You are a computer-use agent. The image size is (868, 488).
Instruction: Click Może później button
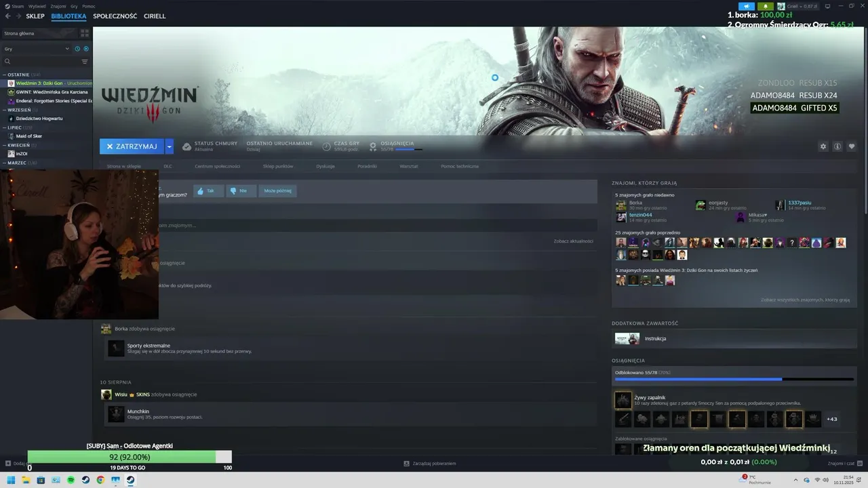(277, 191)
